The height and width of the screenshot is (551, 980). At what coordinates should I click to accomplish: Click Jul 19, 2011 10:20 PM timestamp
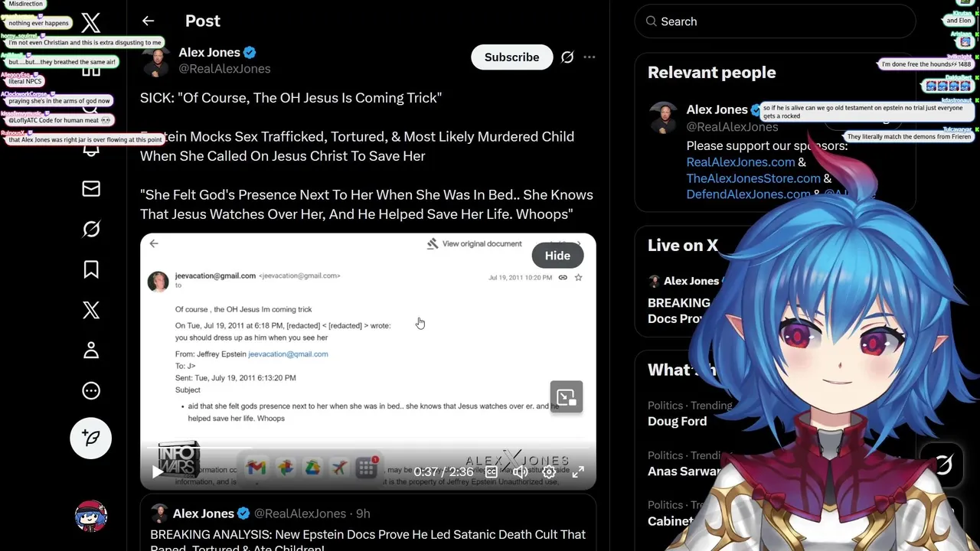pos(520,277)
